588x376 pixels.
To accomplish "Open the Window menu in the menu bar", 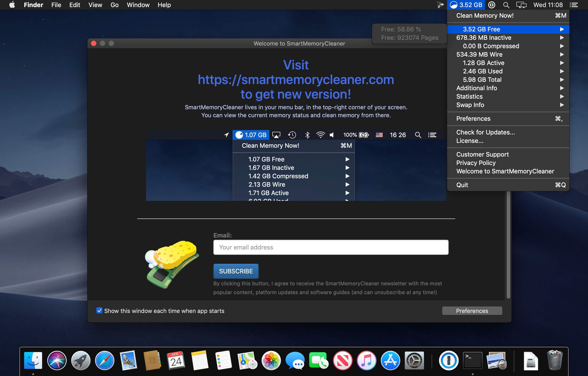I will click(x=138, y=5).
